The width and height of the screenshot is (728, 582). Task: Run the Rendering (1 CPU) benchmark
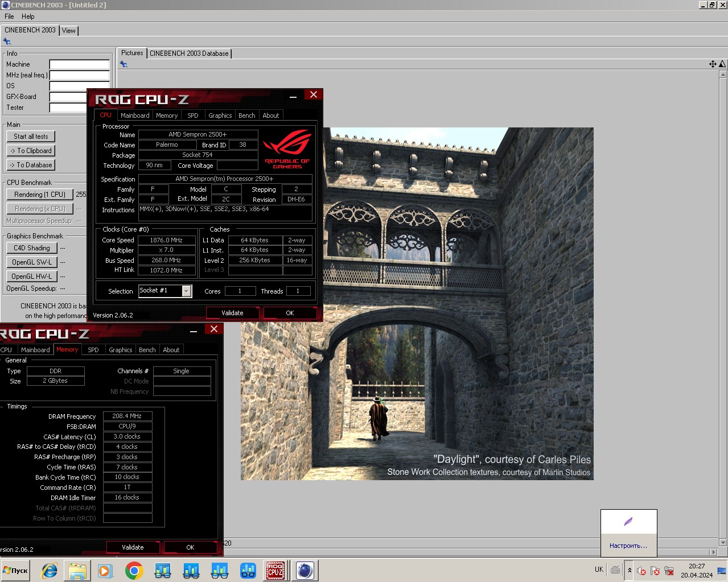click(x=40, y=195)
